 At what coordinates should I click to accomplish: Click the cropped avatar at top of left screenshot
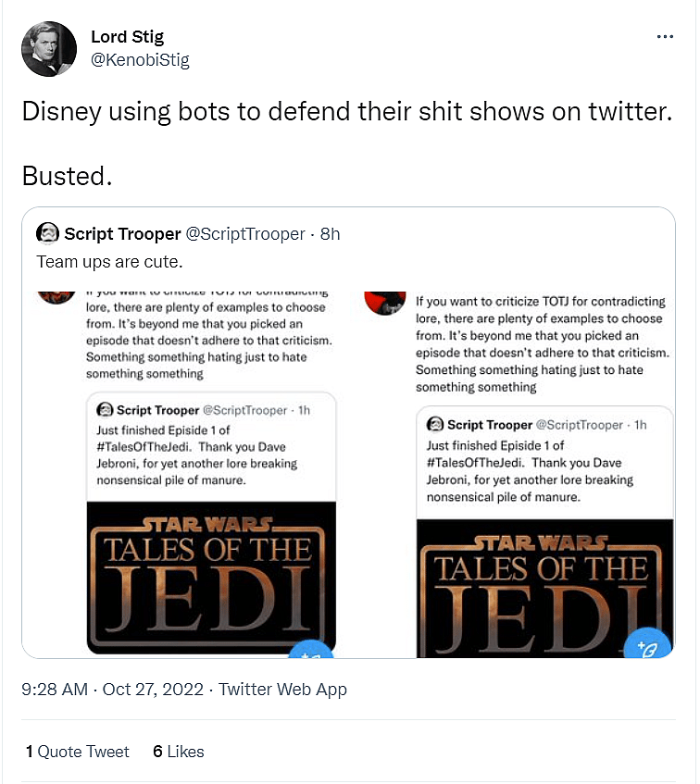tap(56, 298)
